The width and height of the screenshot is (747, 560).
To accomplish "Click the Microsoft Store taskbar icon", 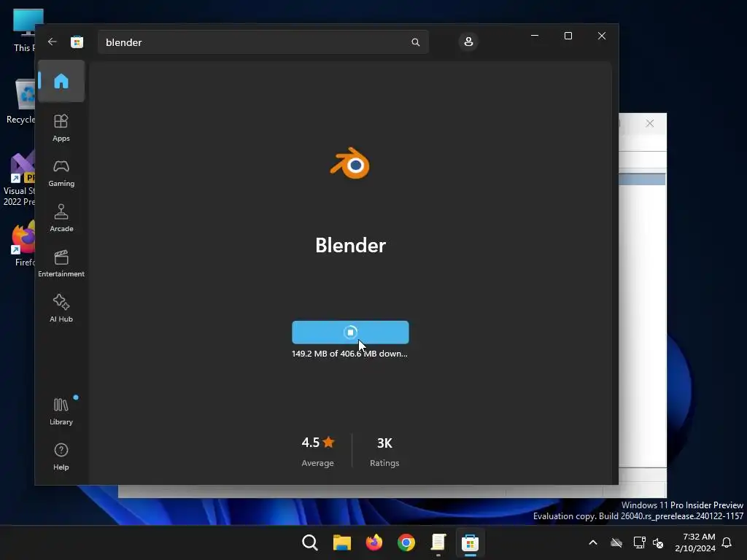I will pyautogui.click(x=471, y=542).
